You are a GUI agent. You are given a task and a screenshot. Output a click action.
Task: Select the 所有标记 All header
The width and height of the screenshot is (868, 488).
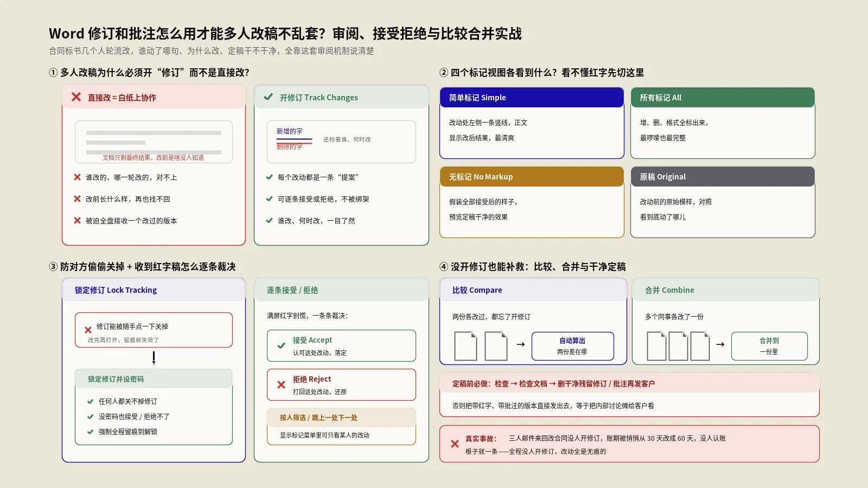point(723,98)
